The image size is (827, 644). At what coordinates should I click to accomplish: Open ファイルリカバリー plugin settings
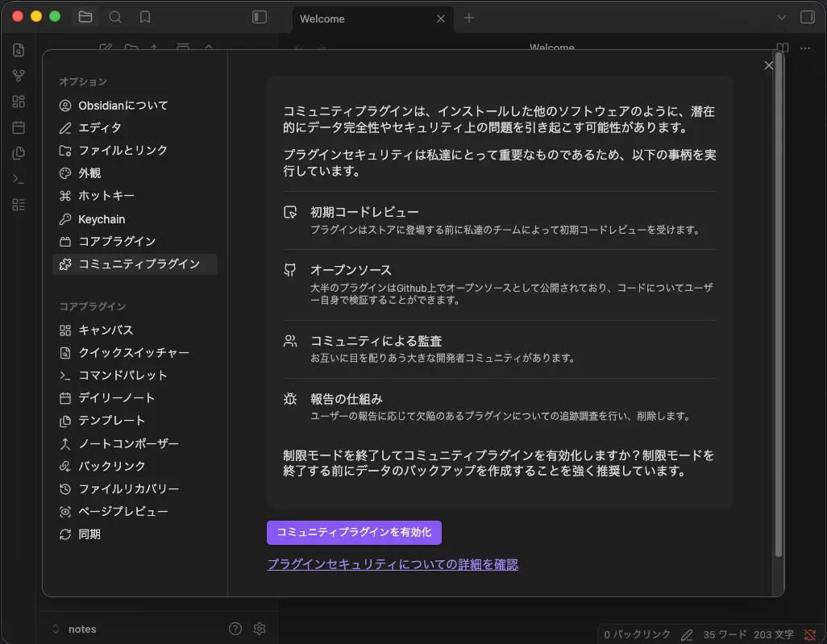(135, 489)
